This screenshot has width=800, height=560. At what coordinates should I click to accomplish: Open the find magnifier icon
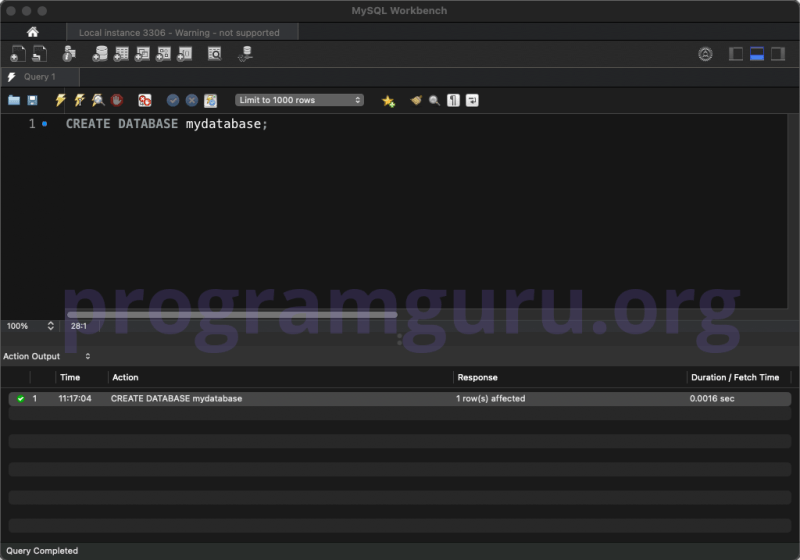click(434, 100)
